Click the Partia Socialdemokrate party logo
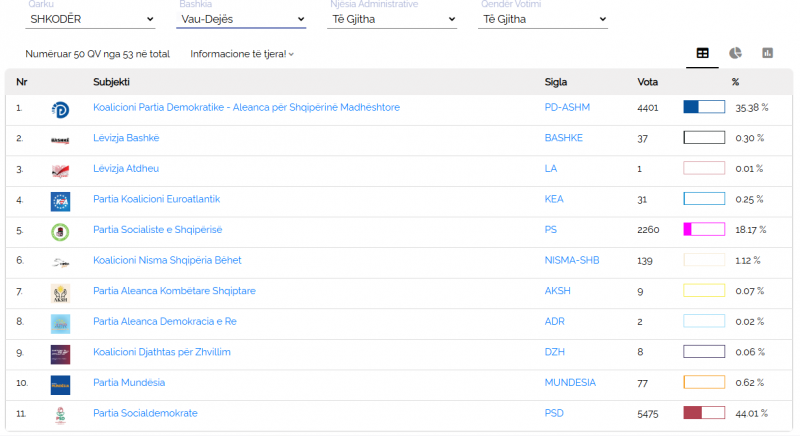 tap(60, 414)
